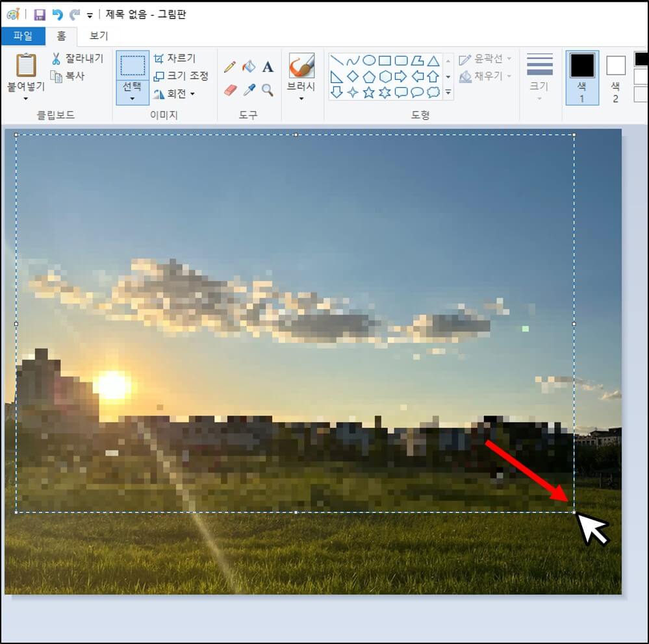
Task: Select the Hexagon shape
Action: [x=385, y=77]
